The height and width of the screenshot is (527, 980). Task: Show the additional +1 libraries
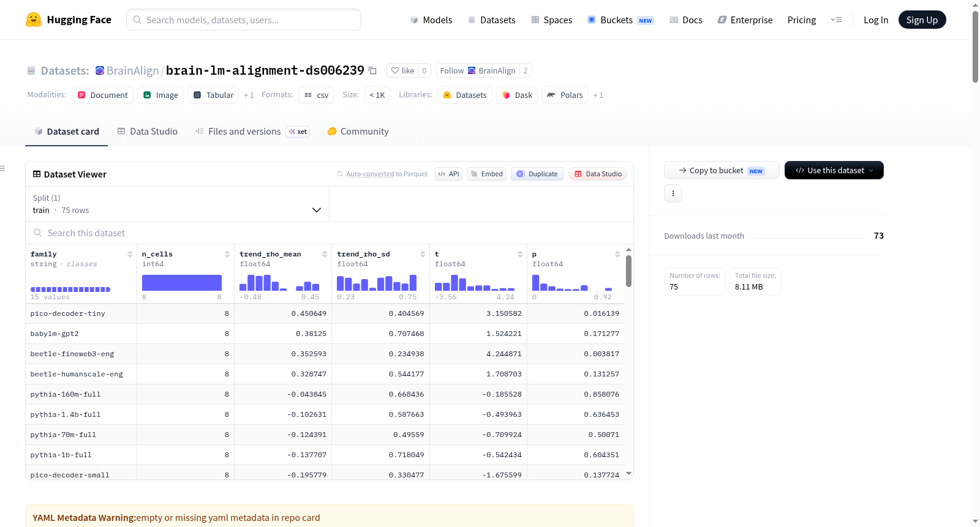598,95
